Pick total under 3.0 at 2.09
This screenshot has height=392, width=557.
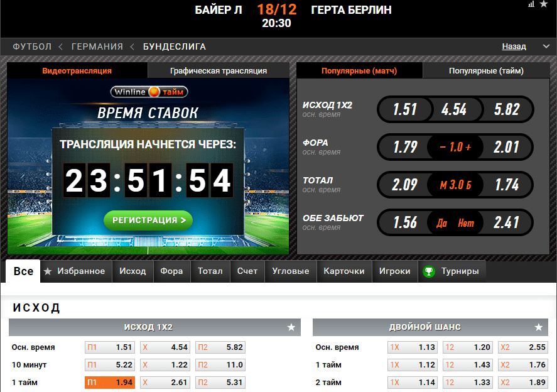pos(404,185)
